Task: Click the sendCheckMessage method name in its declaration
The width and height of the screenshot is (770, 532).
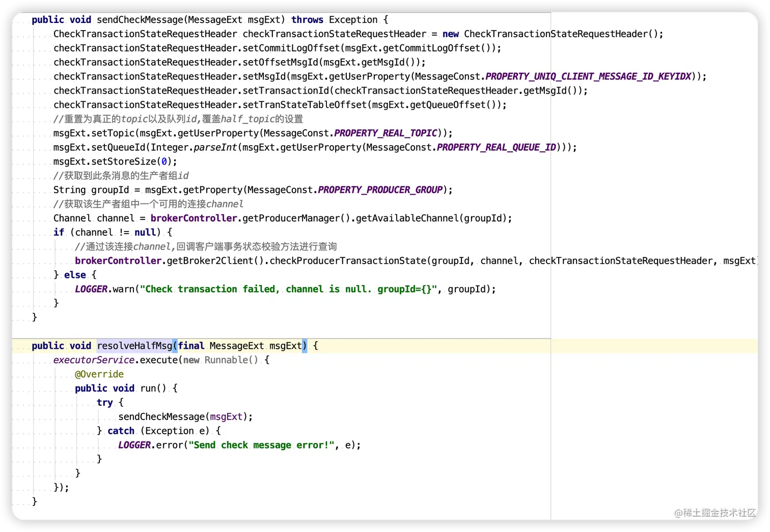Action: tap(140, 20)
